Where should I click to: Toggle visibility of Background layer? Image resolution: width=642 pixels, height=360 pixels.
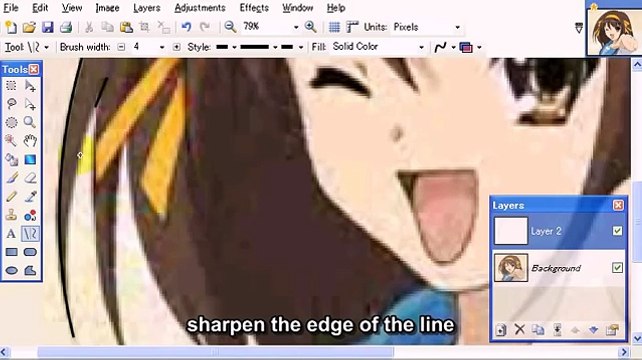(617, 267)
